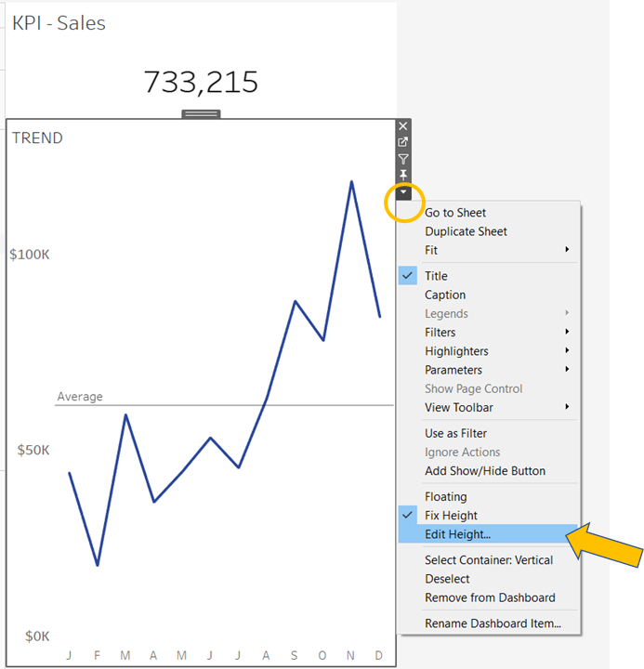This screenshot has width=644, height=669.
Task: Toggle the Title checkmark option
Action: 436,276
